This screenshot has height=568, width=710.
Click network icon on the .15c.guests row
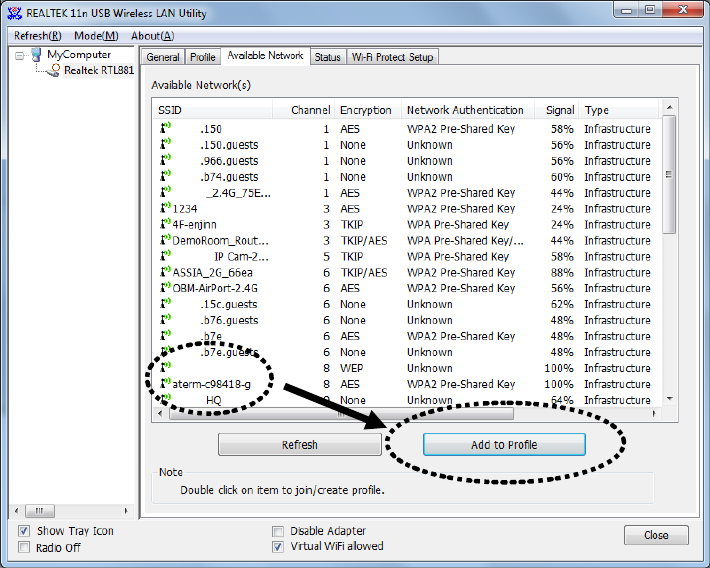point(166,303)
